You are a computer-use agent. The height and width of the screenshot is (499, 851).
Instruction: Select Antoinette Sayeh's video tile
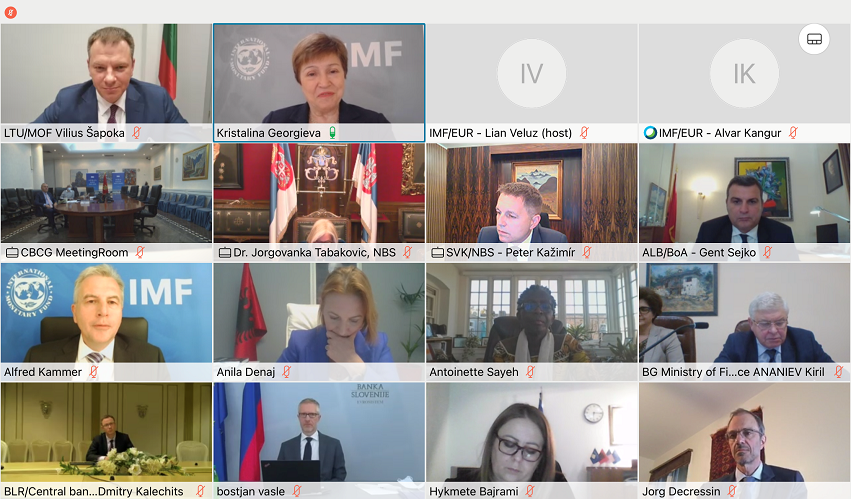click(x=532, y=321)
